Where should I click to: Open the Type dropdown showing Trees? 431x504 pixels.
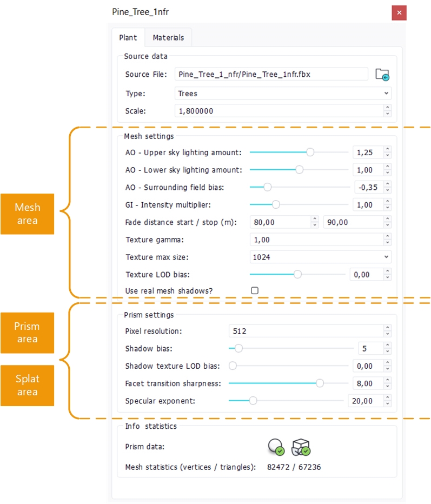click(282, 94)
